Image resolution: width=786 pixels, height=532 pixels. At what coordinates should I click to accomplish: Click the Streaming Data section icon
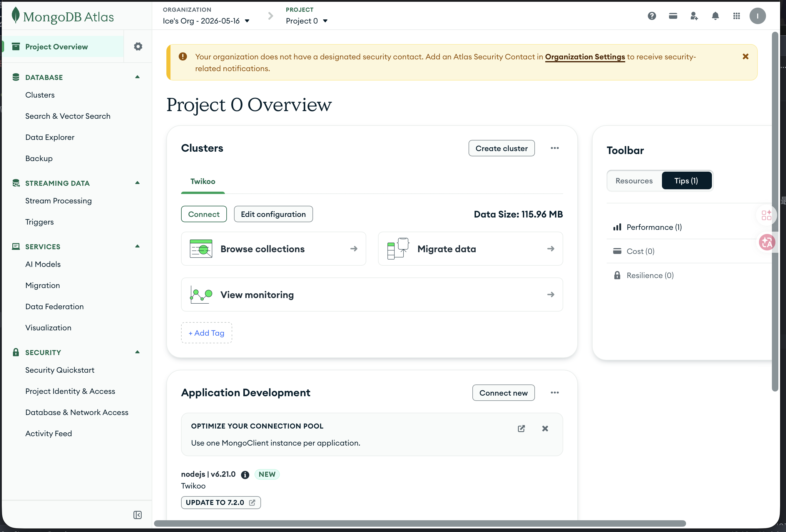[x=16, y=183]
